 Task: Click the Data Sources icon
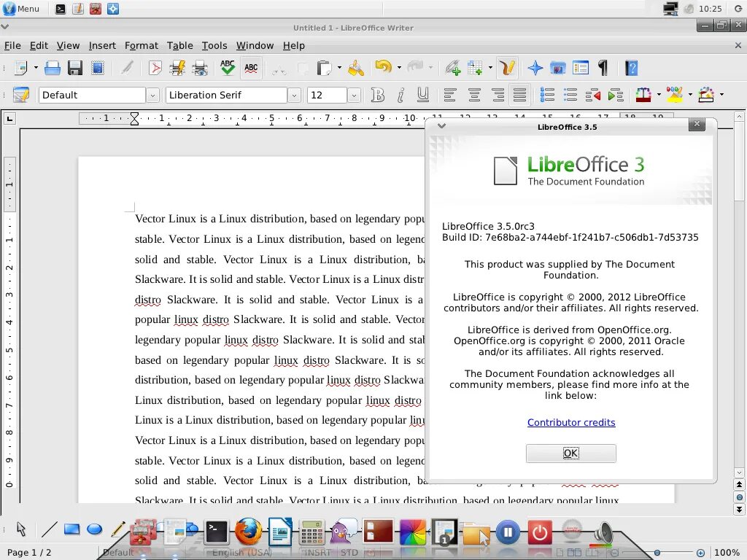[580, 68]
